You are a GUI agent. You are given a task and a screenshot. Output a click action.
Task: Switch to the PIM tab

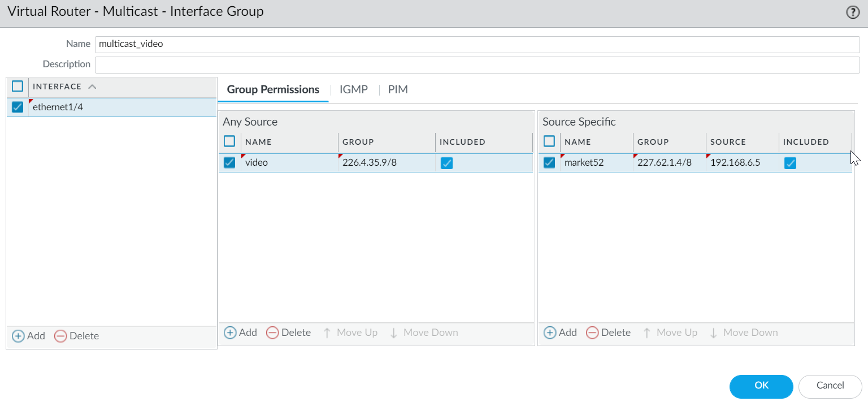398,89
